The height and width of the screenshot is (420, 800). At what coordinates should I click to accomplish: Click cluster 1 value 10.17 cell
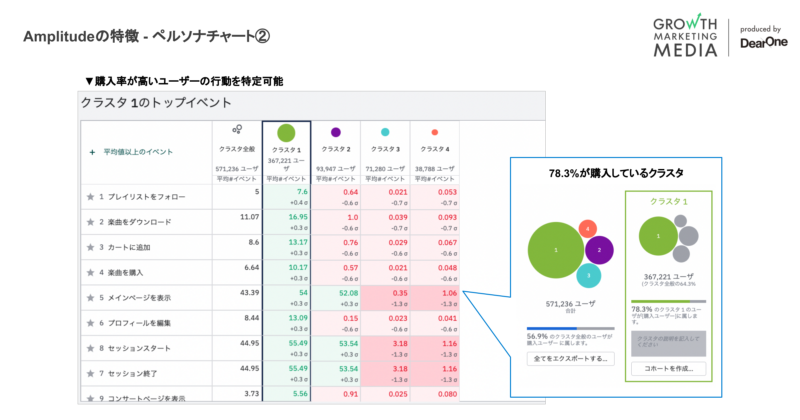pyautogui.click(x=287, y=273)
